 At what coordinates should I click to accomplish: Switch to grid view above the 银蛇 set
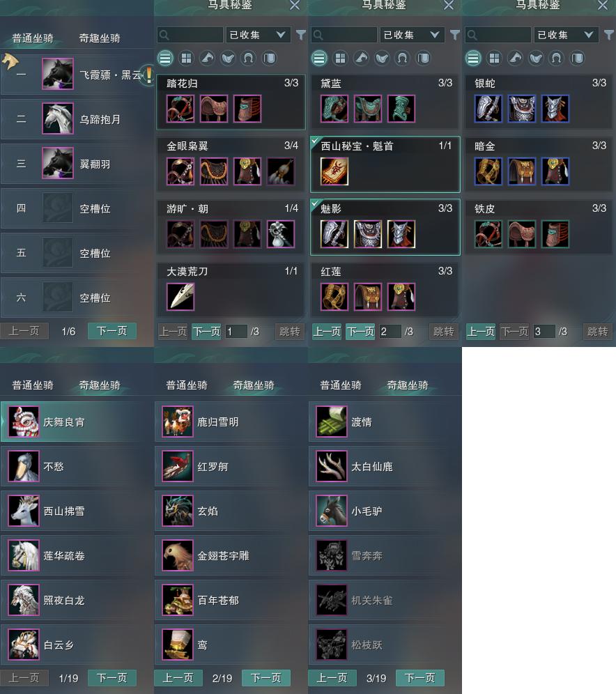coord(494,58)
